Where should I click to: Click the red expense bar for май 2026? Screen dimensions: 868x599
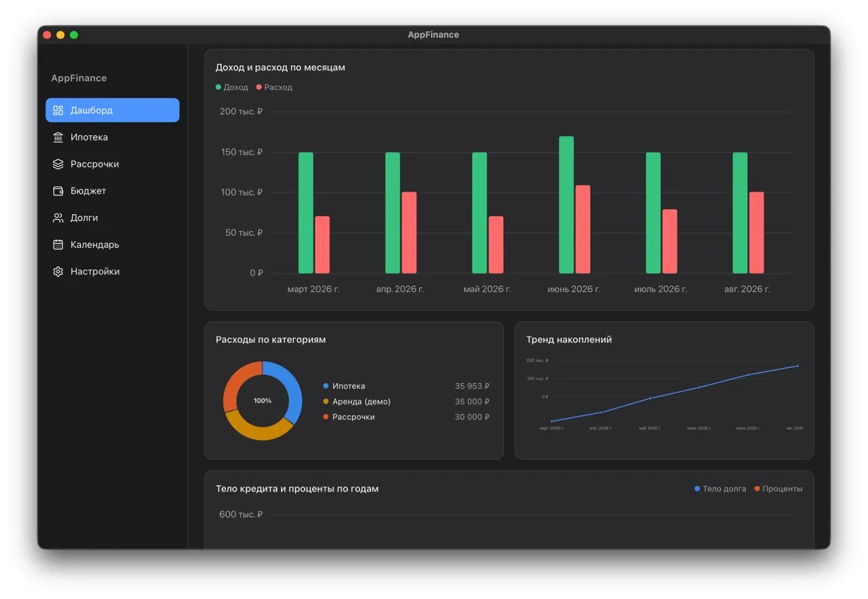496,245
